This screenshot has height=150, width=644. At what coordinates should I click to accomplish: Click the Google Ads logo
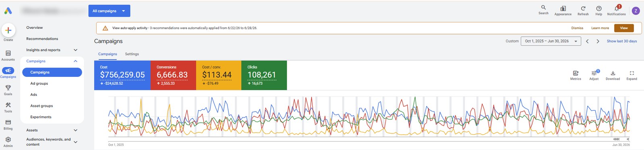pos(8,11)
